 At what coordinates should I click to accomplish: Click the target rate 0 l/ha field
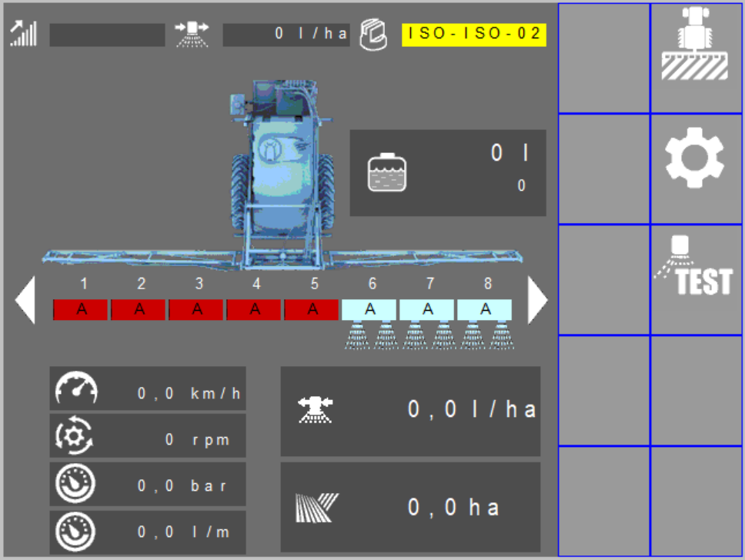pyautogui.click(x=286, y=35)
